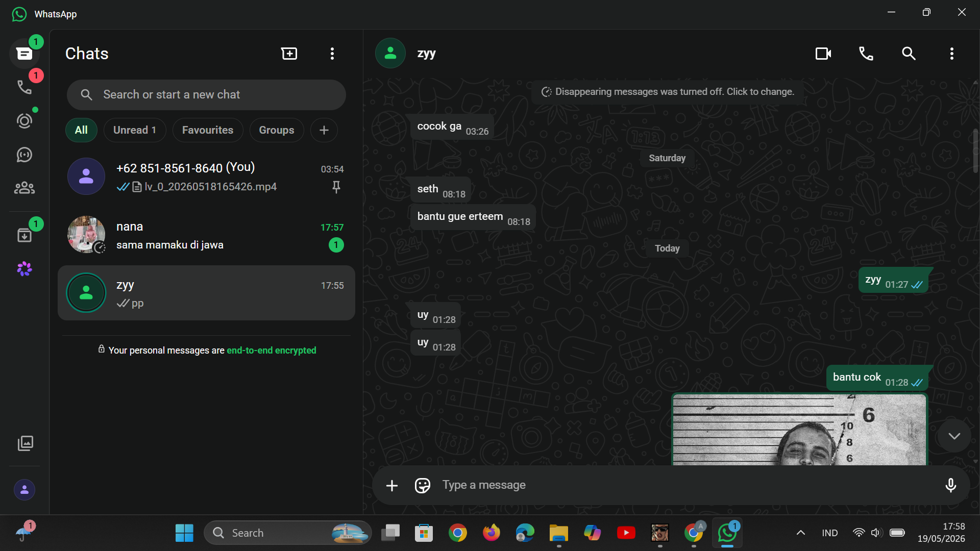This screenshot has width=980, height=551.
Task: Open the conversation menu with three dots
Action: tap(952, 54)
